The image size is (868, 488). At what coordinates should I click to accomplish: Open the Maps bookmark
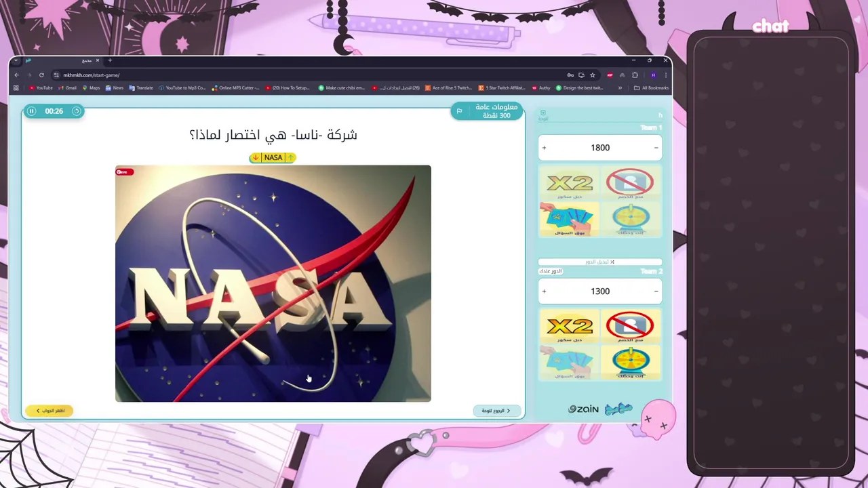(91, 88)
